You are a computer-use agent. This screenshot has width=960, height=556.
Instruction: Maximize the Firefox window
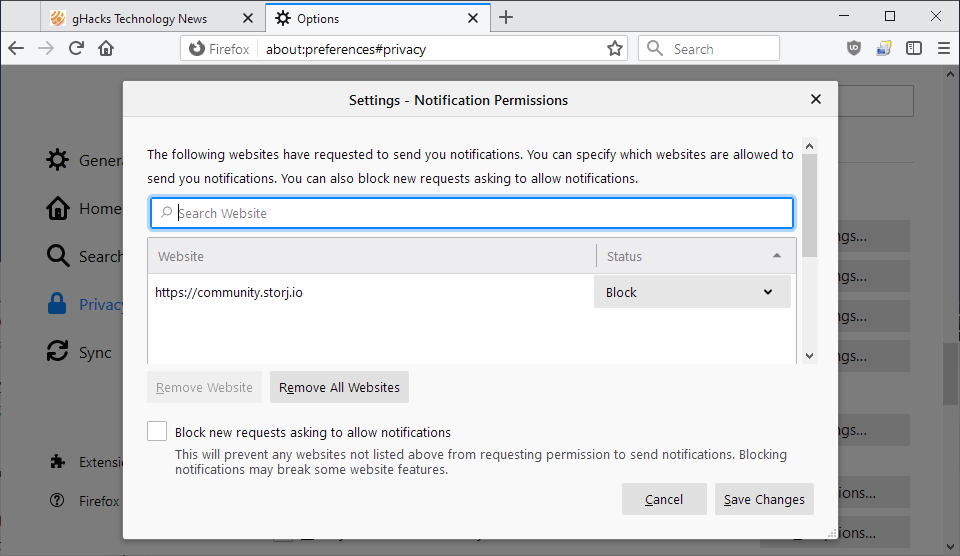click(x=890, y=17)
